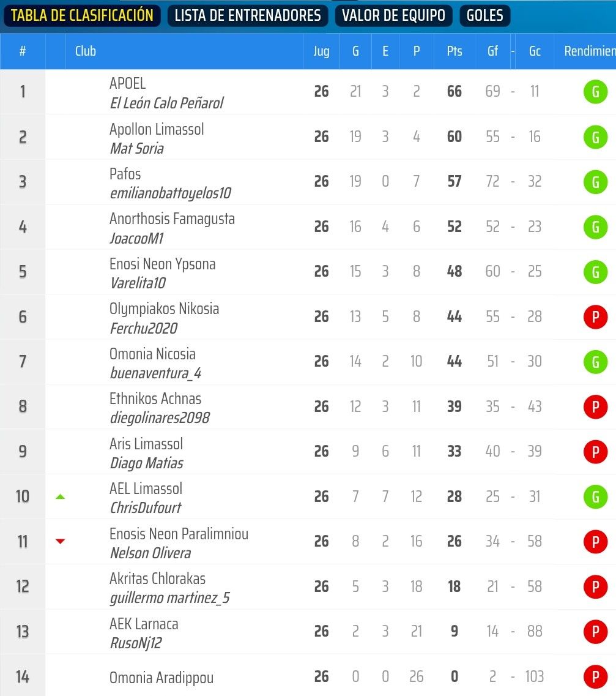Open the Lista de Entrenadores tab
616x696 pixels.
pyautogui.click(x=248, y=15)
